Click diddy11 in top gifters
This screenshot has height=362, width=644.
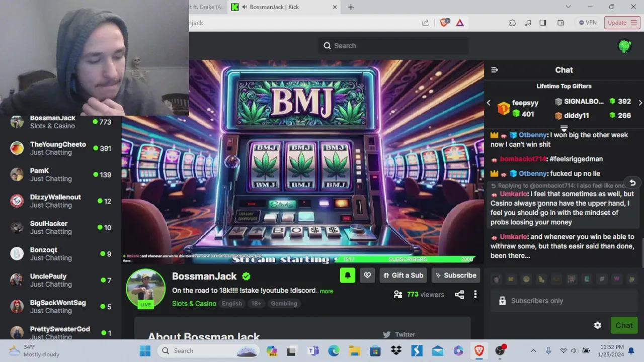576,116
